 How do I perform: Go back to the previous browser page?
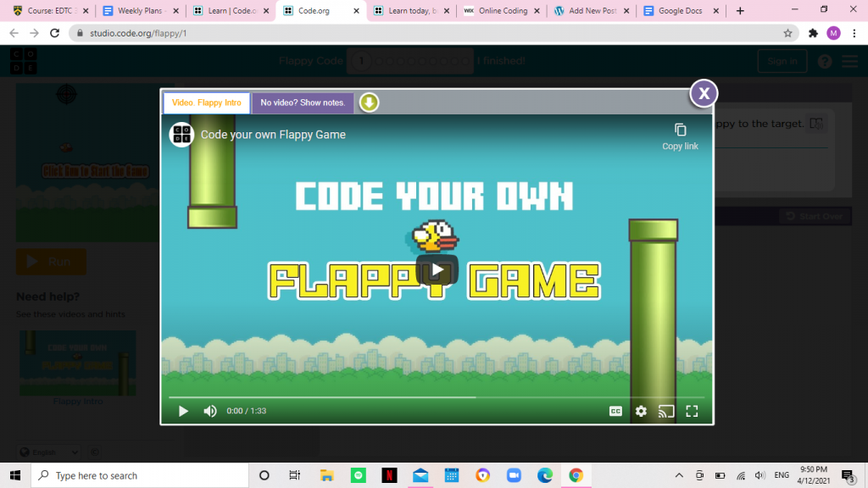[x=14, y=33]
